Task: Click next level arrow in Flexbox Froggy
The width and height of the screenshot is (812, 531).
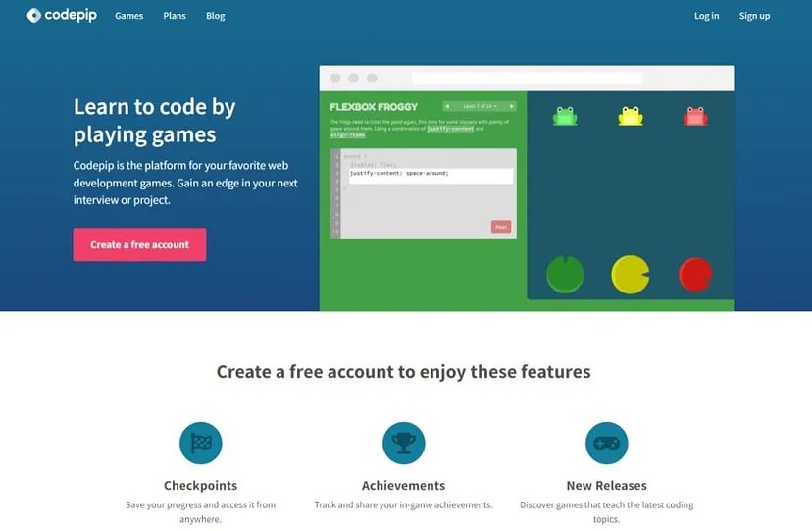Action: tap(512, 106)
